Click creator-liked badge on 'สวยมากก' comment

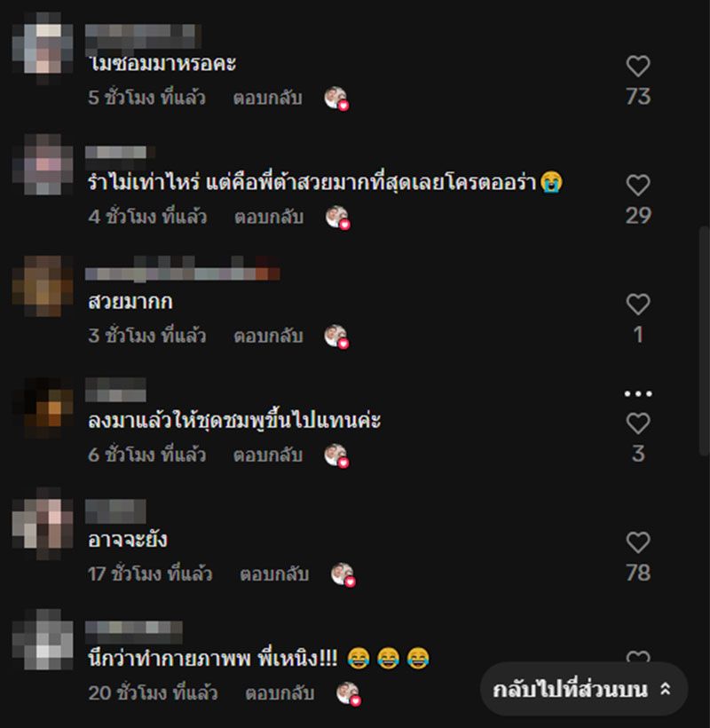tap(336, 336)
